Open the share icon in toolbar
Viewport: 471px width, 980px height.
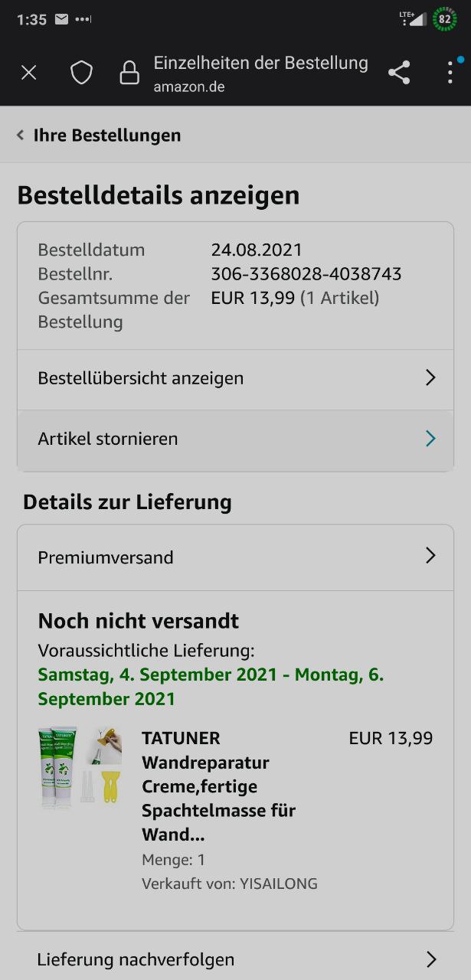(399, 73)
